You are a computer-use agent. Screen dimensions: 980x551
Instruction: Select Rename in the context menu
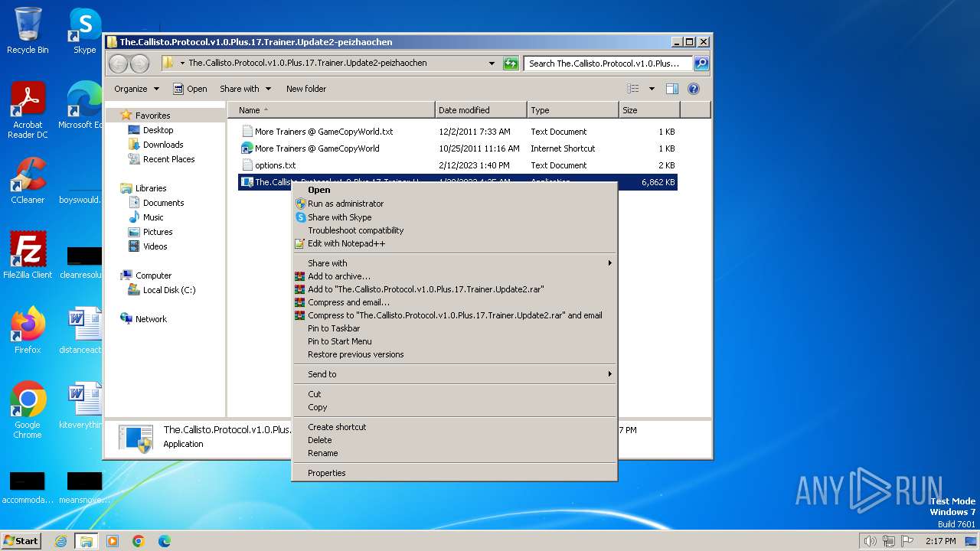455,453
